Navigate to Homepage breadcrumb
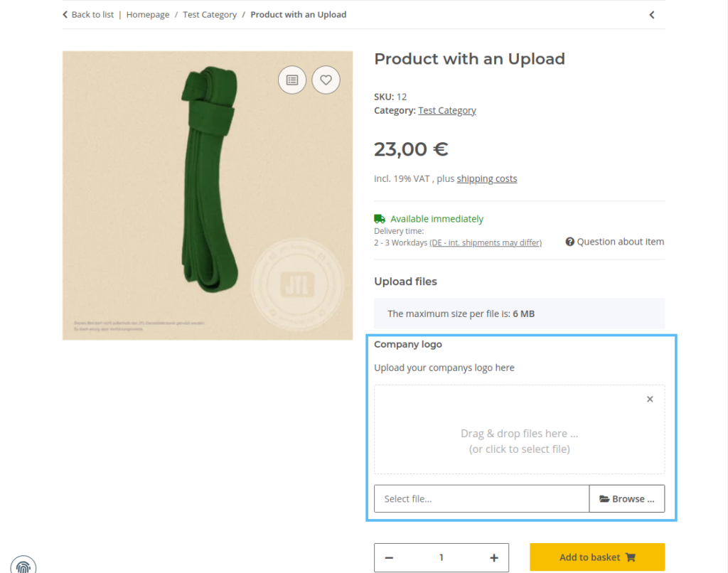The width and height of the screenshot is (728, 573). coord(147,14)
